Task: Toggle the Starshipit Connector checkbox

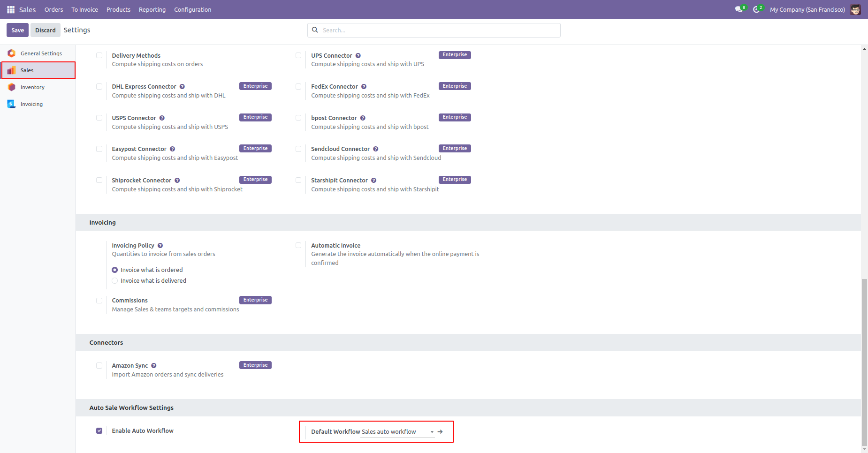Action: click(298, 180)
